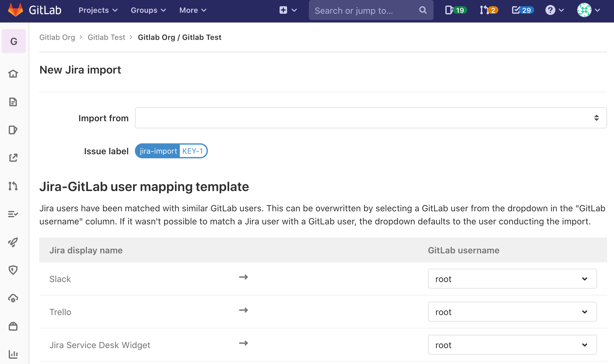The height and width of the screenshot is (364, 614).
Task: Select the Repository sidebar icon
Action: click(x=13, y=102)
